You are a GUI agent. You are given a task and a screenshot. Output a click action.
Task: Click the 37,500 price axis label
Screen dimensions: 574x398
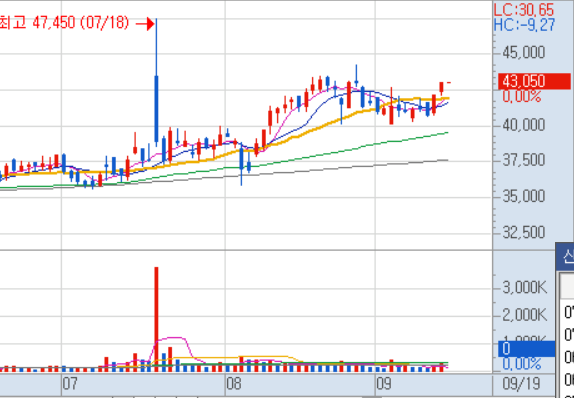(x=524, y=160)
